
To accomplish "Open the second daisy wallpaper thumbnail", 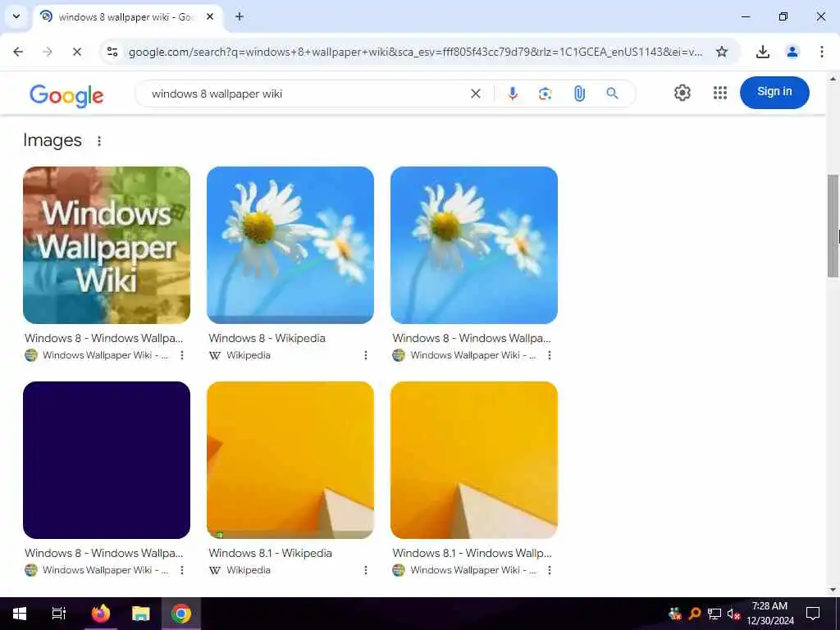I will point(474,244).
